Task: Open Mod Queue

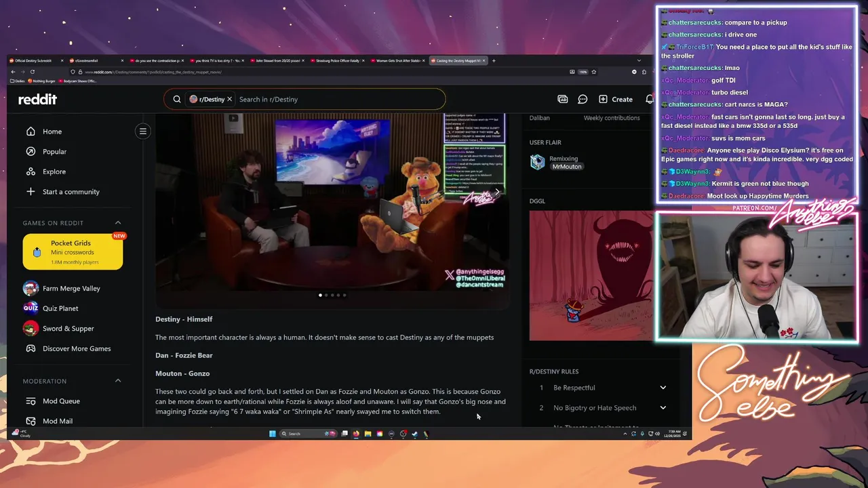Action: tap(61, 401)
